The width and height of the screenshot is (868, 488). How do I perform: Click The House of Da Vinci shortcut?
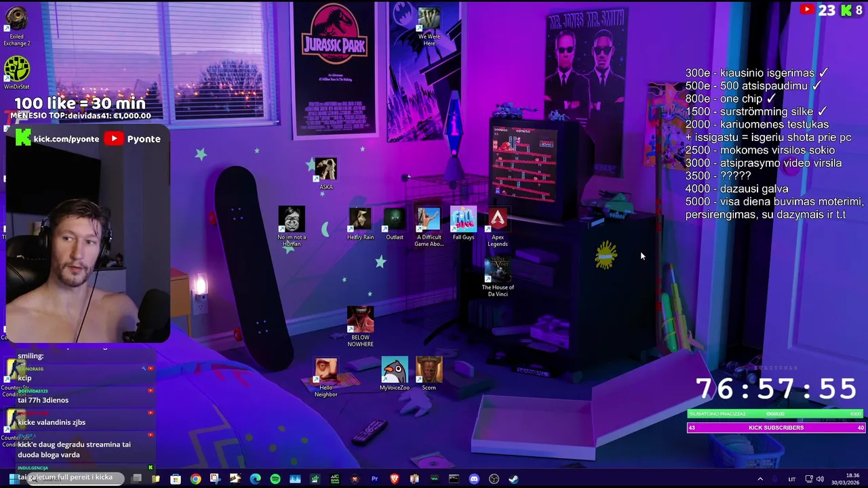coord(498,277)
